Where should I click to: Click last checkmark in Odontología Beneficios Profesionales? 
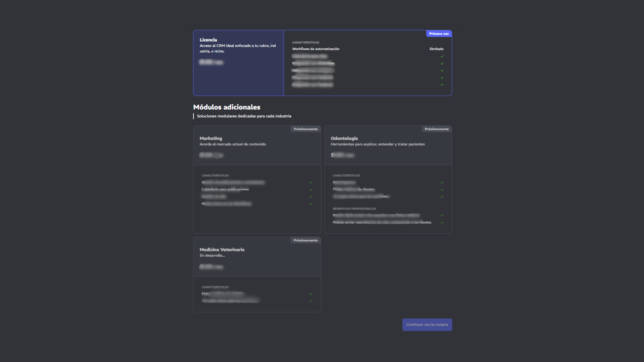coord(442,222)
